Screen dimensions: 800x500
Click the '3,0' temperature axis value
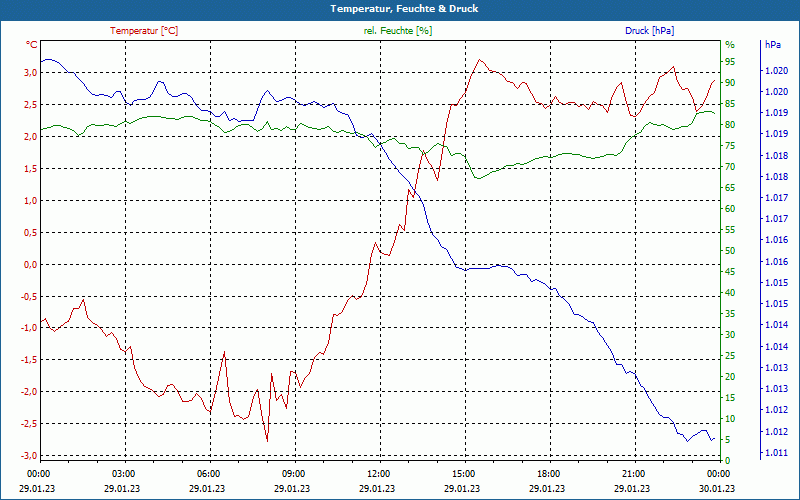tap(31, 72)
